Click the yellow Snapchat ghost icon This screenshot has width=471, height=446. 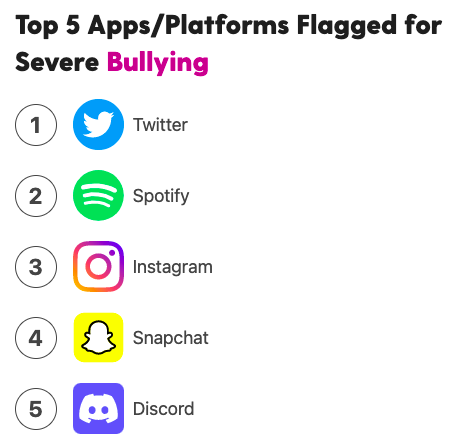click(98, 337)
